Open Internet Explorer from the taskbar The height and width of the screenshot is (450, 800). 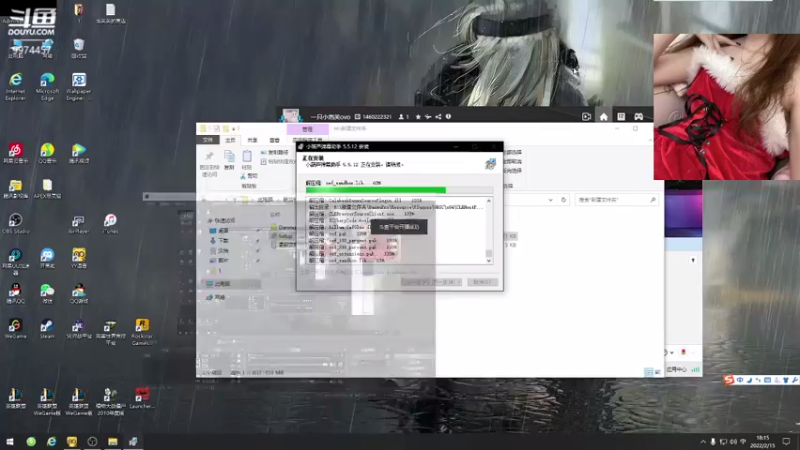tap(52, 441)
